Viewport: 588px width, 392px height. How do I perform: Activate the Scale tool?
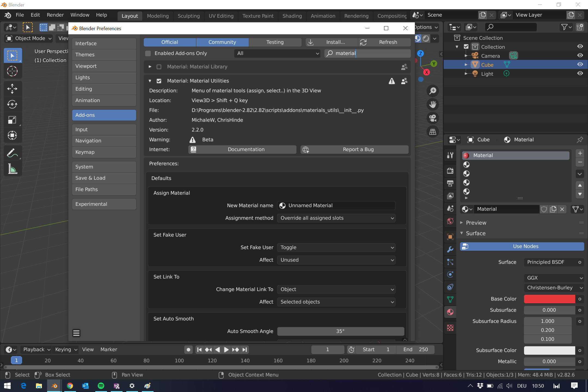click(12, 120)
